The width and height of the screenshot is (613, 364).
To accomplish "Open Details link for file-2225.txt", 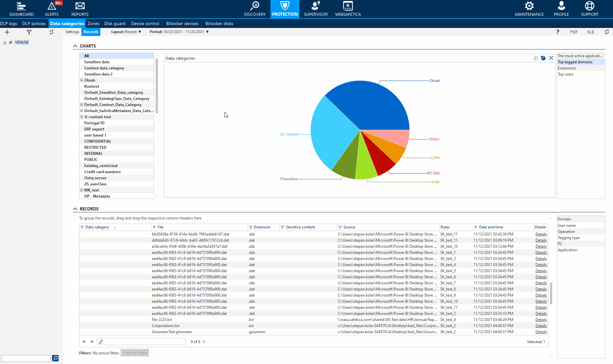I will tap(541, 320).
